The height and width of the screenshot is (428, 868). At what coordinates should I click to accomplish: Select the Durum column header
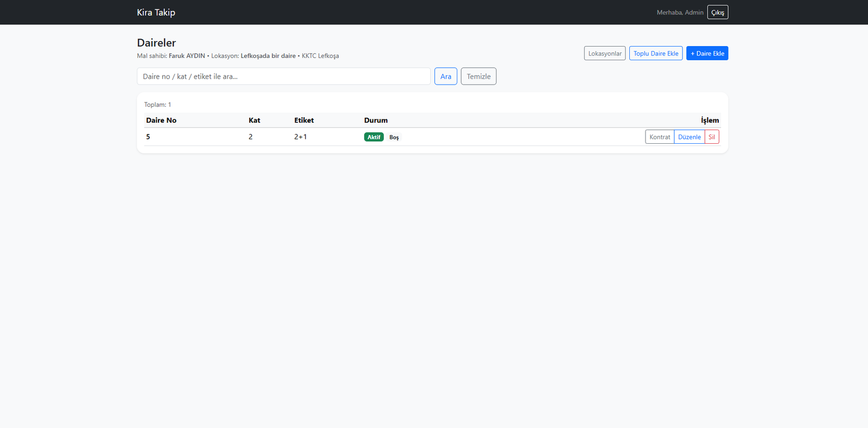[375, 120]
